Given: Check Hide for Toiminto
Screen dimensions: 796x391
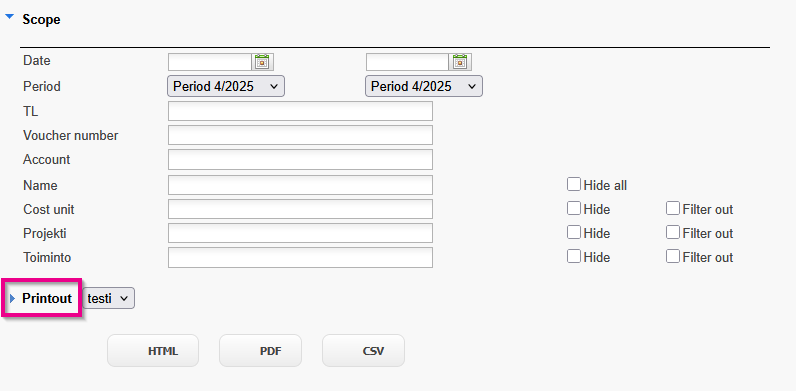Looking at the screenshot, I should tap(574, 256).
